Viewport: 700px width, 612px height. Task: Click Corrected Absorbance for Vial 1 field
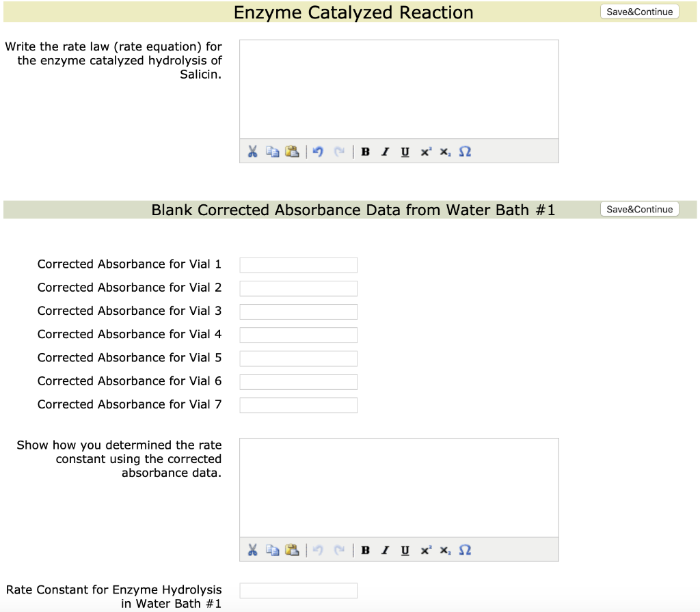pyautogui.click(x=298, y=265)
